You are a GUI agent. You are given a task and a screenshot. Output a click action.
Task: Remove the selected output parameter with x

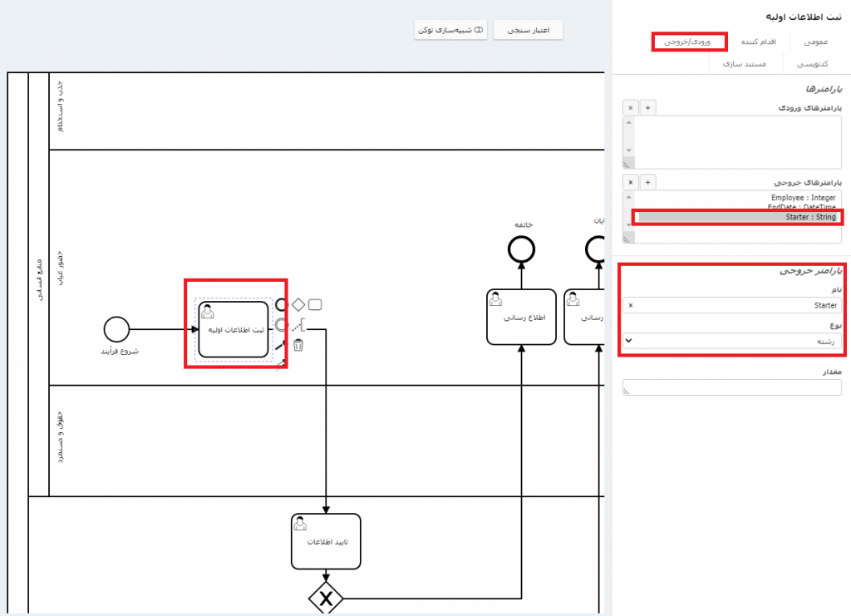630,181
